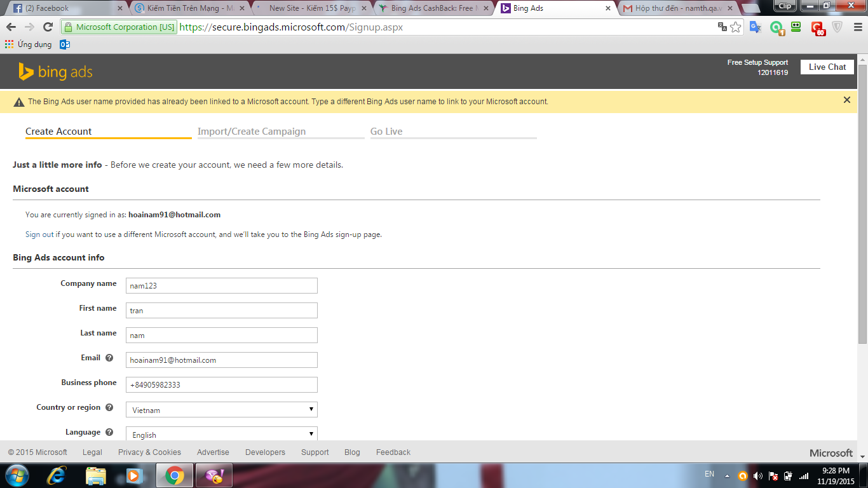Image resolution: width=868 pixels, height=488 pixels.
Task: Dismiss the yellow warning banner
Action: [846, 100]
